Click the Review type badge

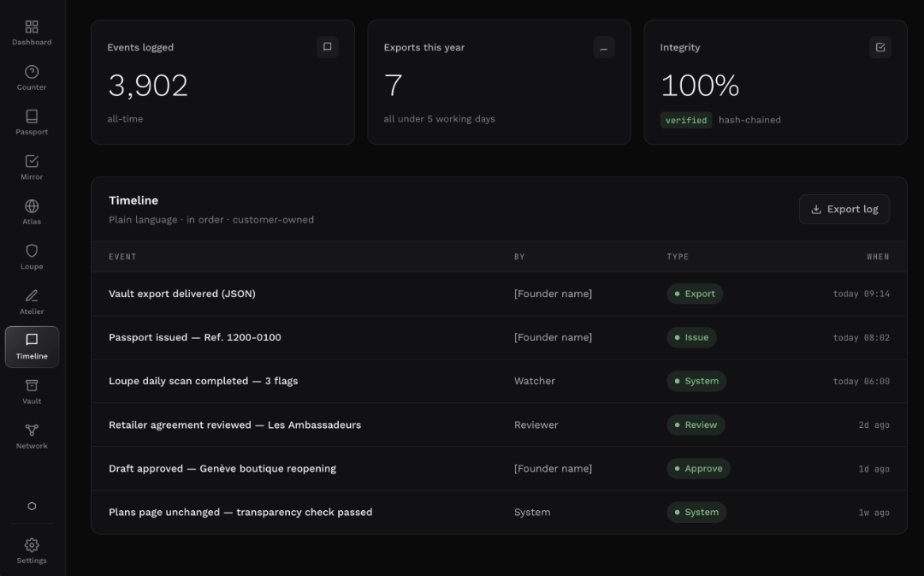click(x=696, y=425)
